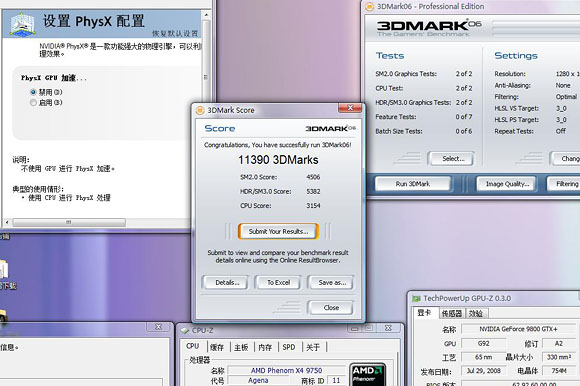Click the Run 3DMark button
This screenshot has width=580, height=386.
coord(413,184)
